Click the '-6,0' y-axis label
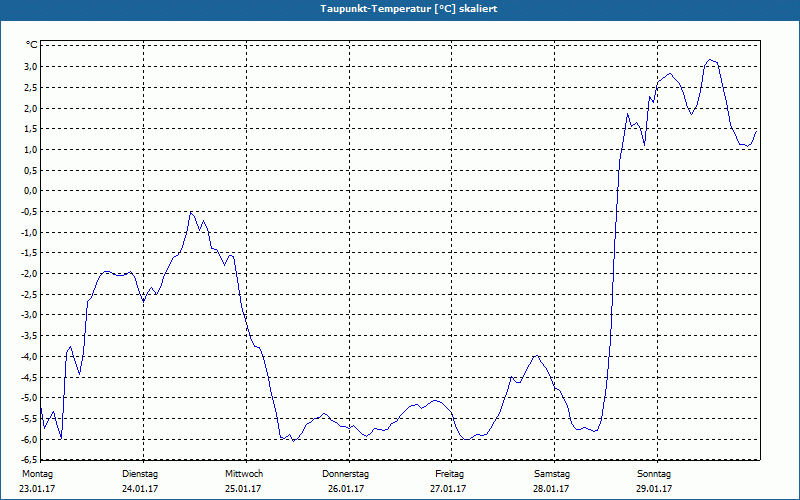The width and height of the screenshot is (800, 500). (x=29, y=439)
